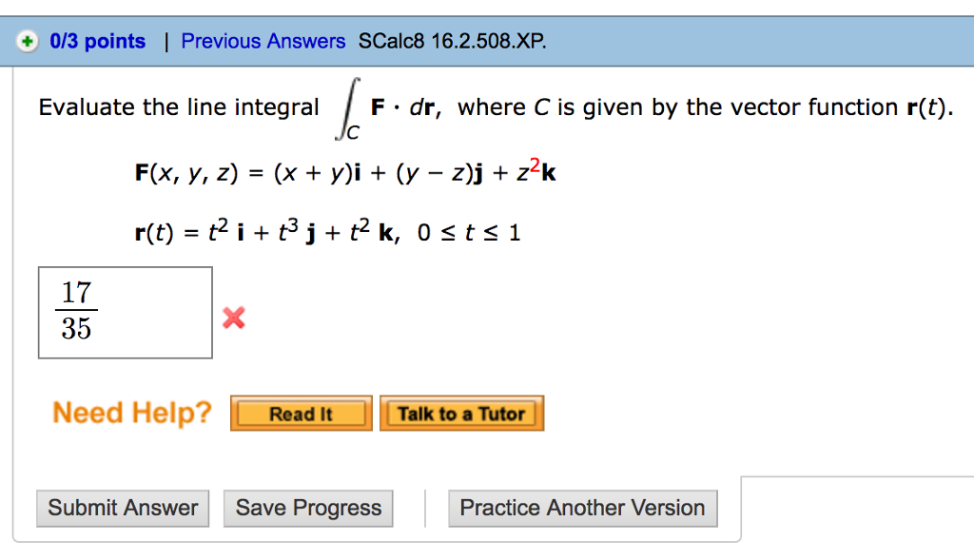This screenshot has width=974, height=560.
Task: Save Progress on this problem
Action: tap(307, 508)
